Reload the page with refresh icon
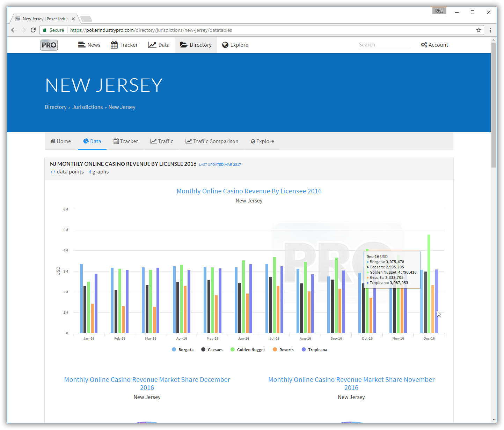Image resolution: width=504 pixels, height=430 pixels. 33,30
